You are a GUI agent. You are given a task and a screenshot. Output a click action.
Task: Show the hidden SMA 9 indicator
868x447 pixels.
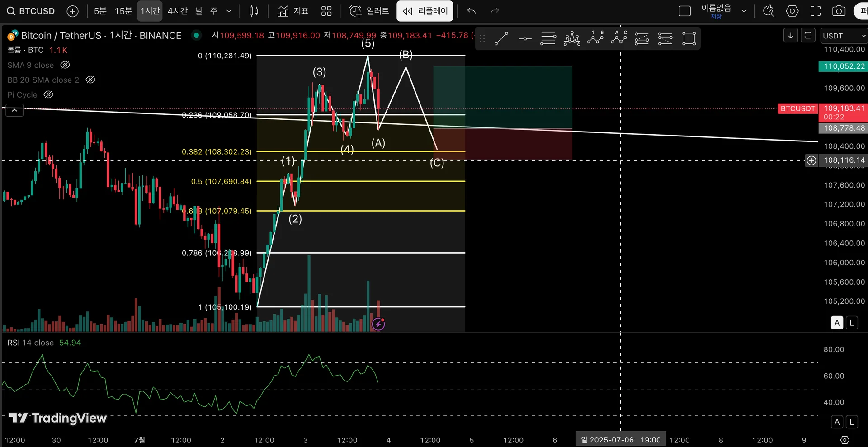65,65
